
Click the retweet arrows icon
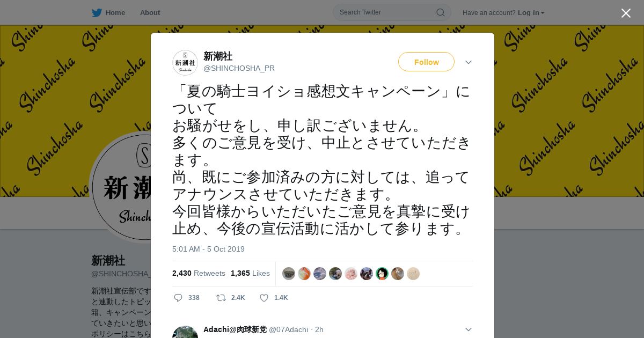coord(221,298)
